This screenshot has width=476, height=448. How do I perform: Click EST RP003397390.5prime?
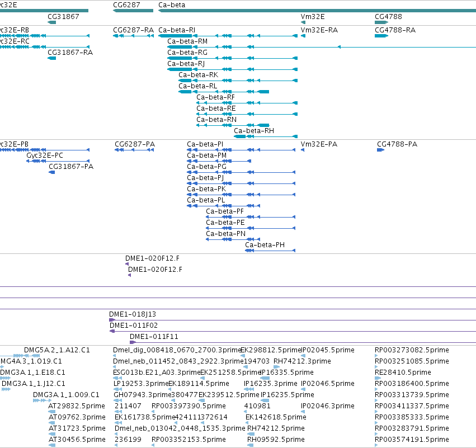click(x=188, y=406)
